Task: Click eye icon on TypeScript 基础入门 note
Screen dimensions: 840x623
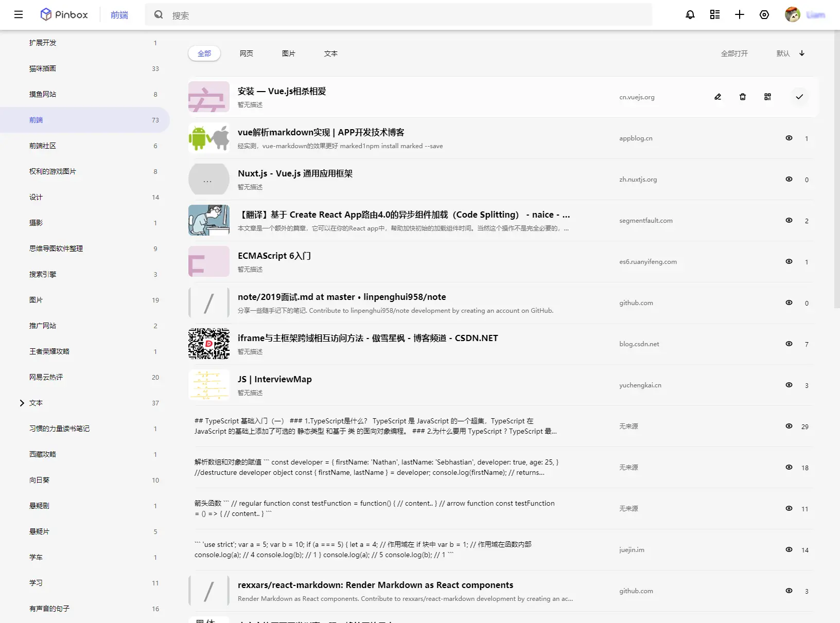Action: click(x=789, y=426)
